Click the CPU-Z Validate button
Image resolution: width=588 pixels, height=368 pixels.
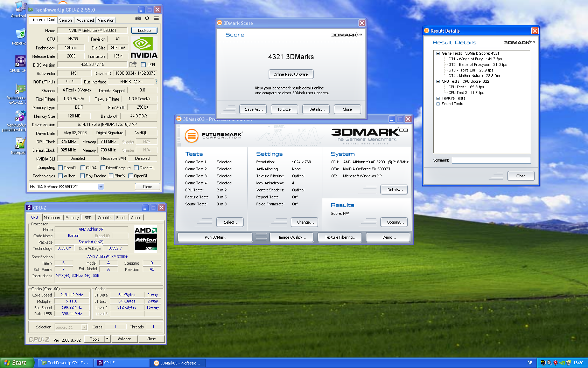point(124,339)
